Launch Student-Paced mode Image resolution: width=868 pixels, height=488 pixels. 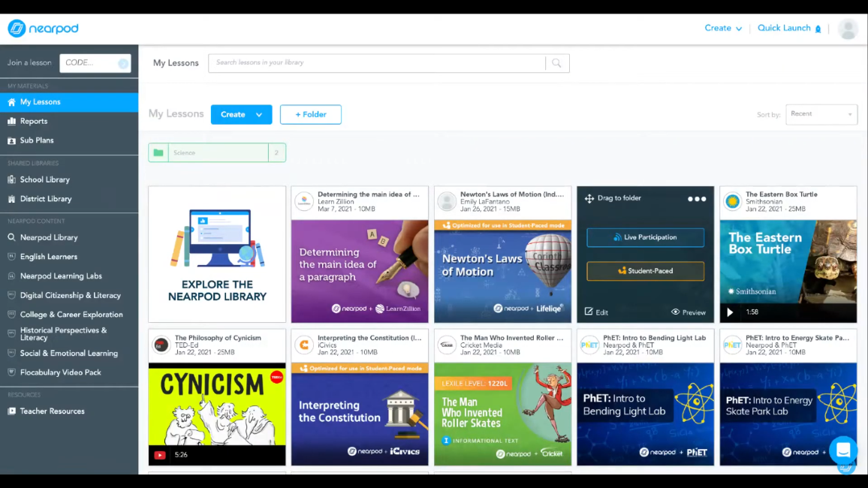[646, 271]
